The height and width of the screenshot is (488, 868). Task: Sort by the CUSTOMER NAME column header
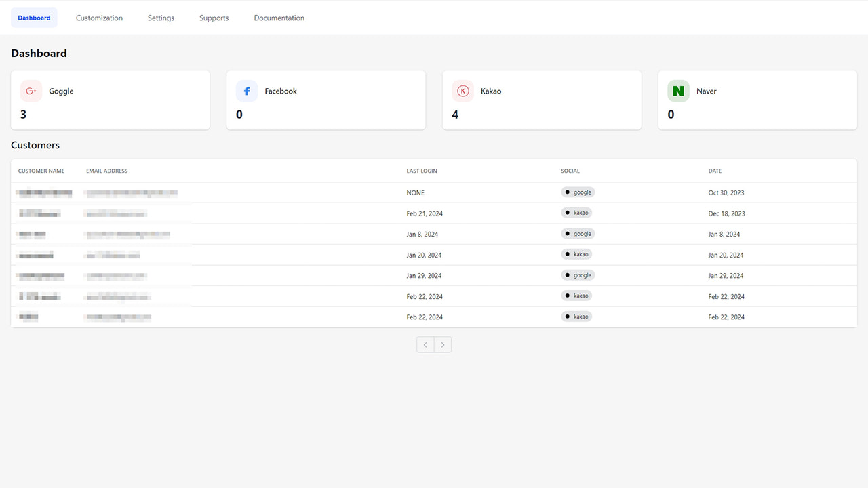coord(41,171)
